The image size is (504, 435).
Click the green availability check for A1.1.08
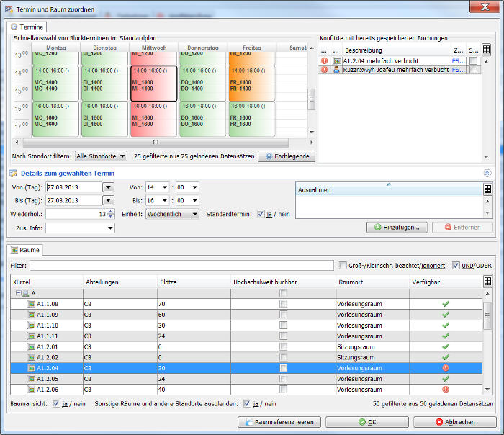pyautogui.click(x=446, y=304)
